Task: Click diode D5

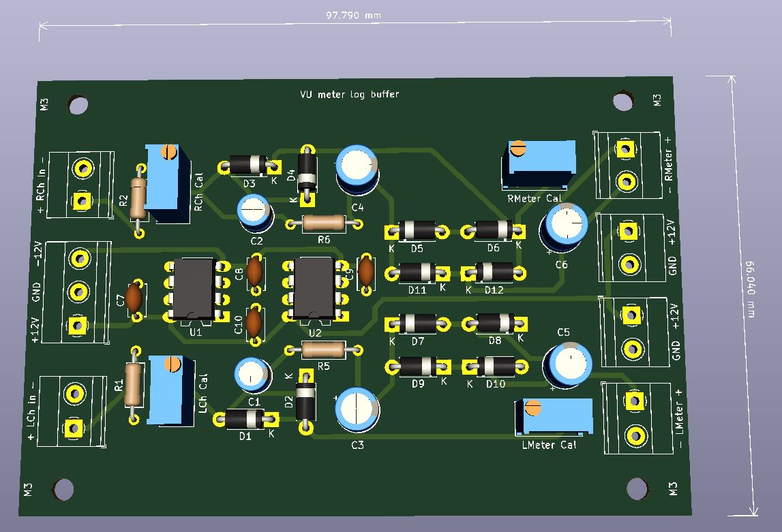Action: tap(417, 231)
